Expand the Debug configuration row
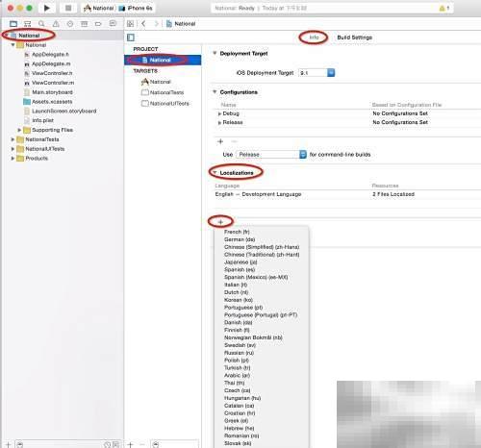This screenshot has width=481, height=448. [219, 113]
